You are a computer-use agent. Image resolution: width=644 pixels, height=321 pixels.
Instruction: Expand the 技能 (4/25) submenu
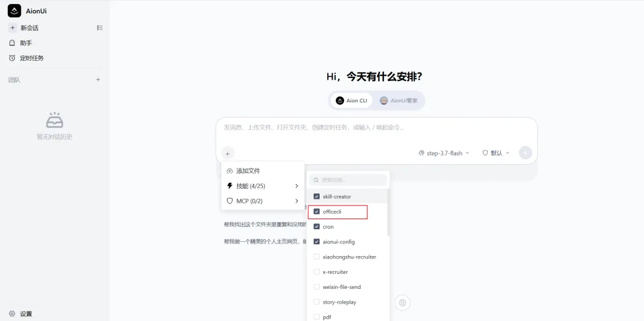point(263,186)
